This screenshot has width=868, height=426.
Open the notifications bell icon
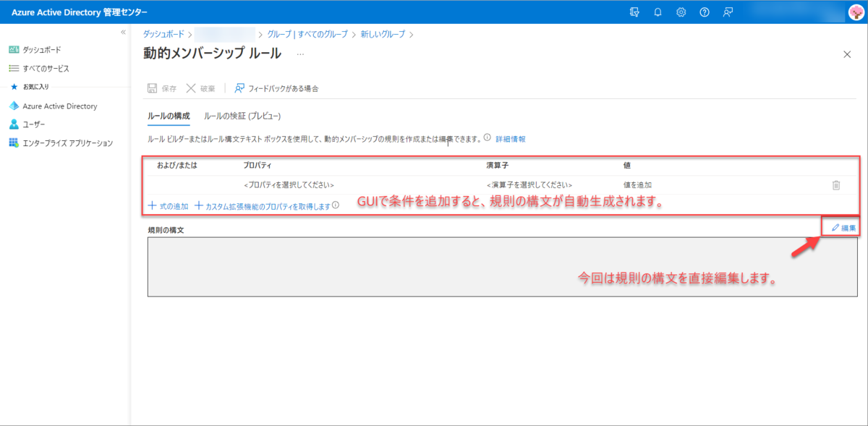point(658,12)
